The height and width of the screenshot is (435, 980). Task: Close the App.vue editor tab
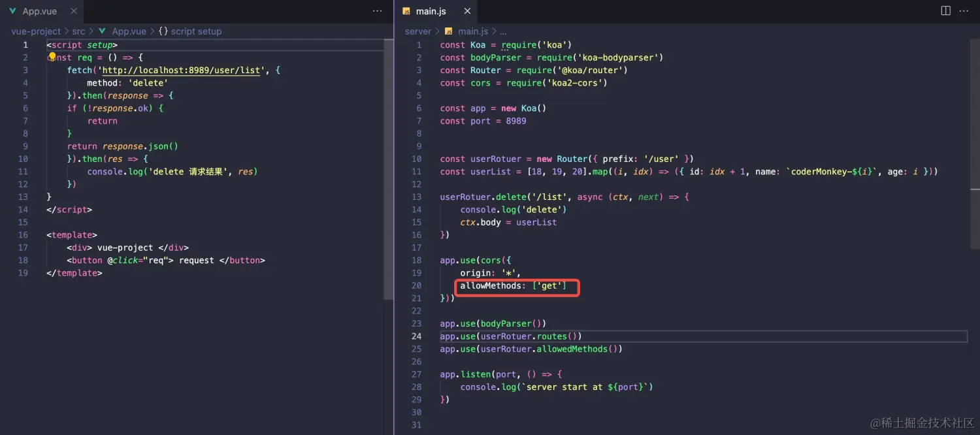point(73,11)
